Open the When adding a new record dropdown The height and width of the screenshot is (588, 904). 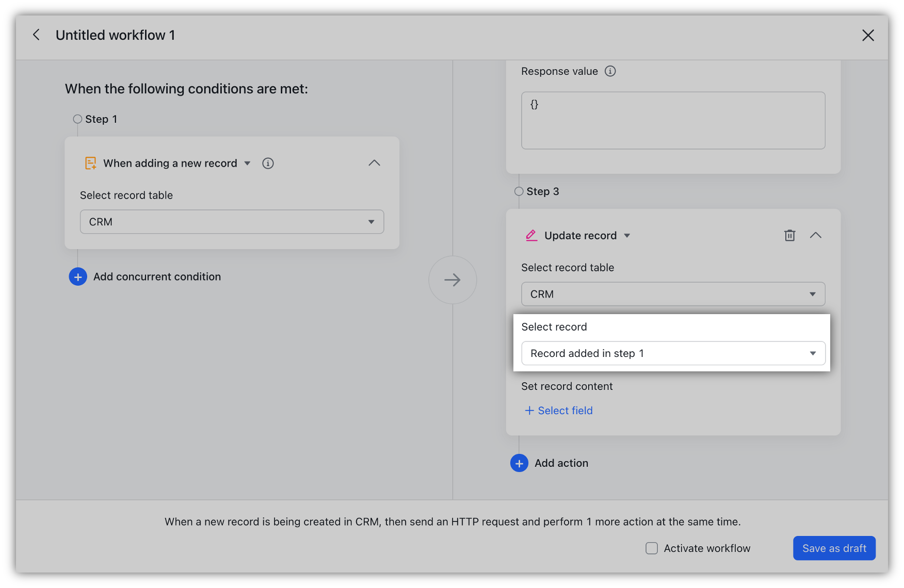coord(248,163)
